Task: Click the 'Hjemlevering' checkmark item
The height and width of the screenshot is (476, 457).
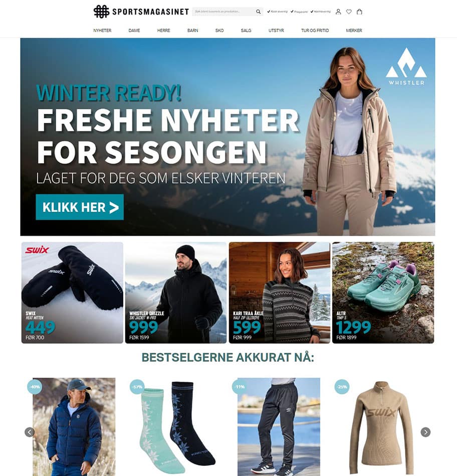Action: coord(321,12)
